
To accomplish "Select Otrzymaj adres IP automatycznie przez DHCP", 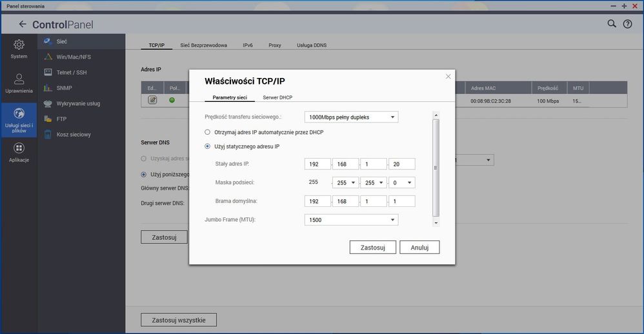I will pyautogui.click(x=208, y=132).
